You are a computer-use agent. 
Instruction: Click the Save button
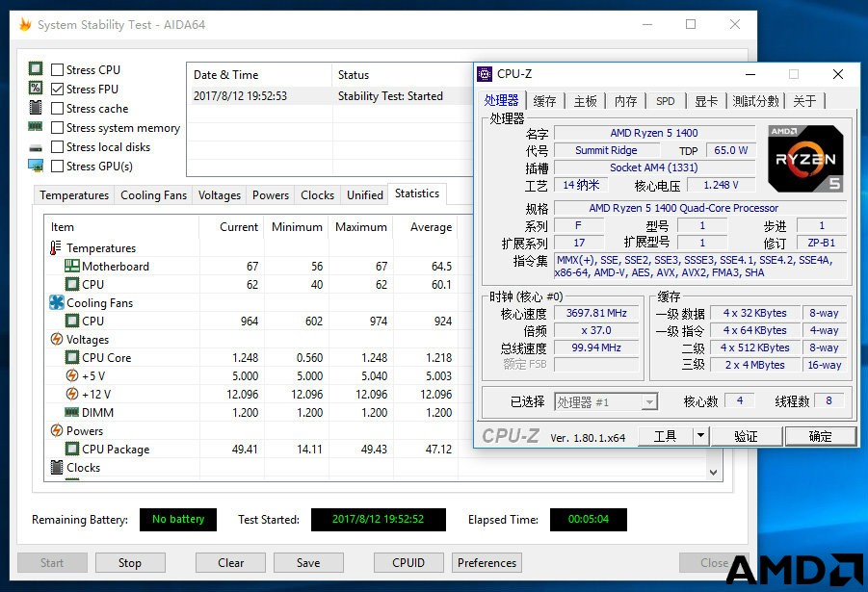coord(308,563)
